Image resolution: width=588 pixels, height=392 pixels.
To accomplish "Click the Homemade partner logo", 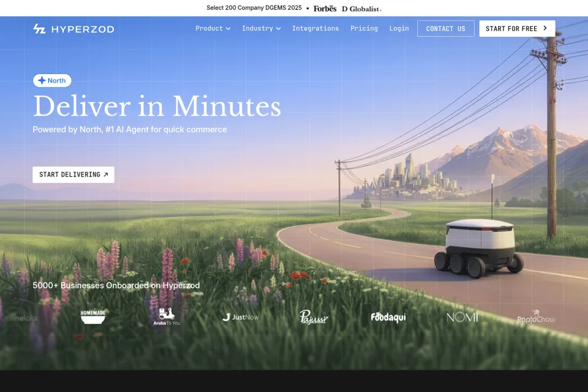I will [x=93, y=317].
